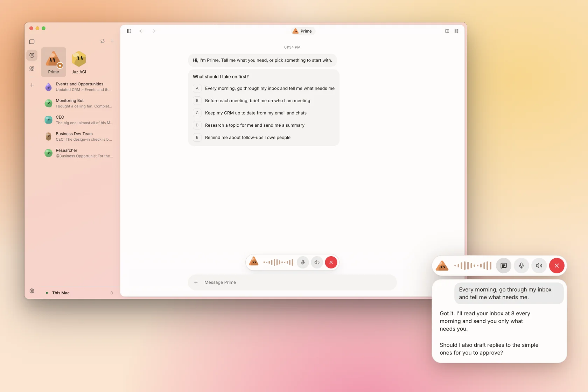Screen dimensions: 588x392
Task: Click the waveform in the floating voice widget
Action: (473, 266)
